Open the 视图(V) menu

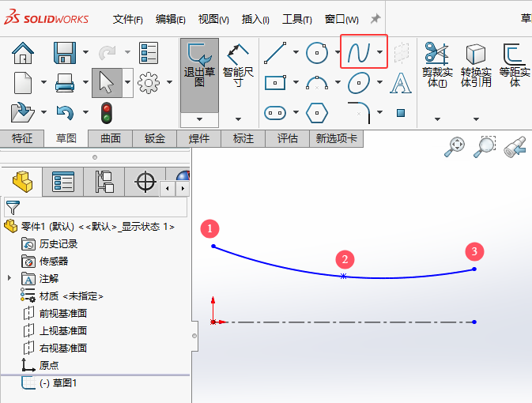(x=213, y=19)
